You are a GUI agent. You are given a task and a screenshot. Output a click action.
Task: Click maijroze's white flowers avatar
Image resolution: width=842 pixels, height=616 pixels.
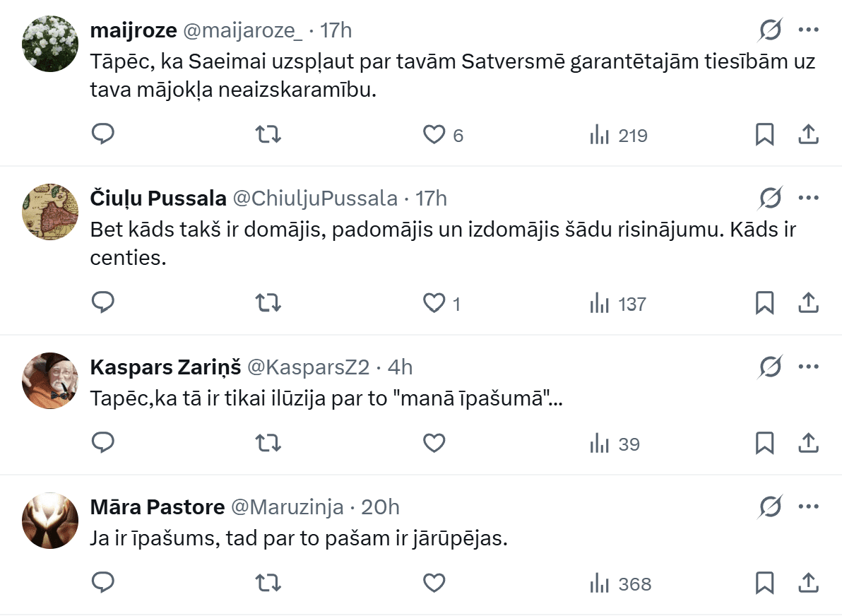click(x=50, y=44)
